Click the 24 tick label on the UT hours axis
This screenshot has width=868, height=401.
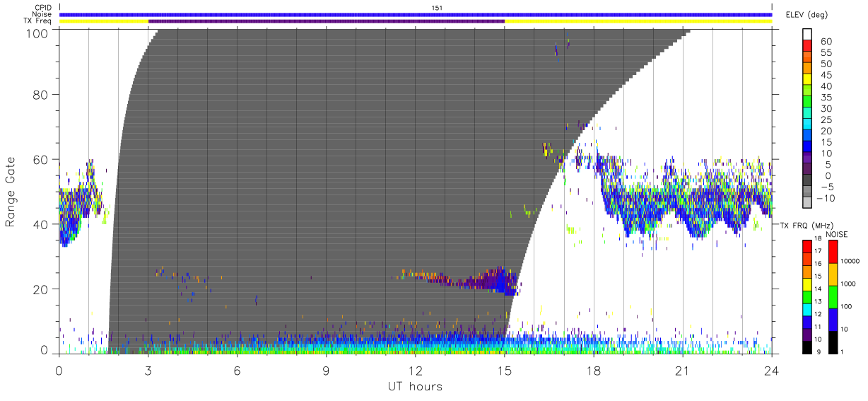pos(772,371)
